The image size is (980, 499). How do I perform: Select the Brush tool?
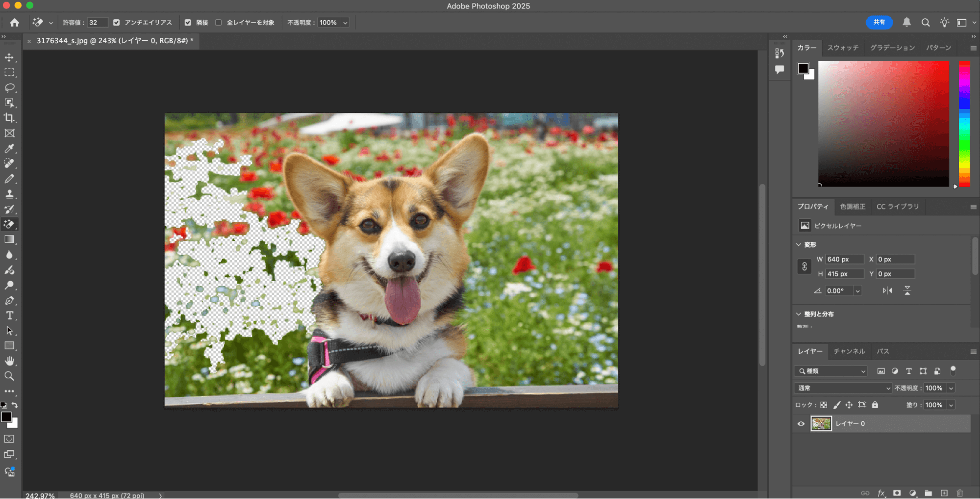pos(9,179)
